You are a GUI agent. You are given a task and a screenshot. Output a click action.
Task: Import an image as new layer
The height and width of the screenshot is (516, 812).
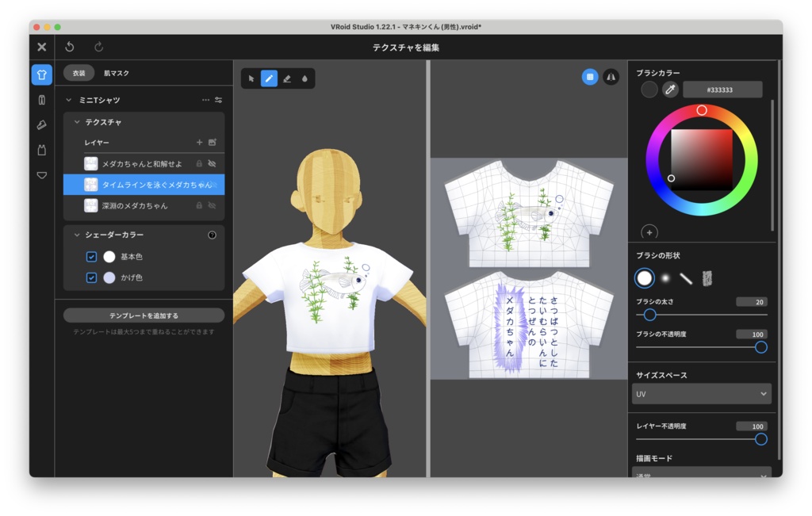[x=213, y=143]
